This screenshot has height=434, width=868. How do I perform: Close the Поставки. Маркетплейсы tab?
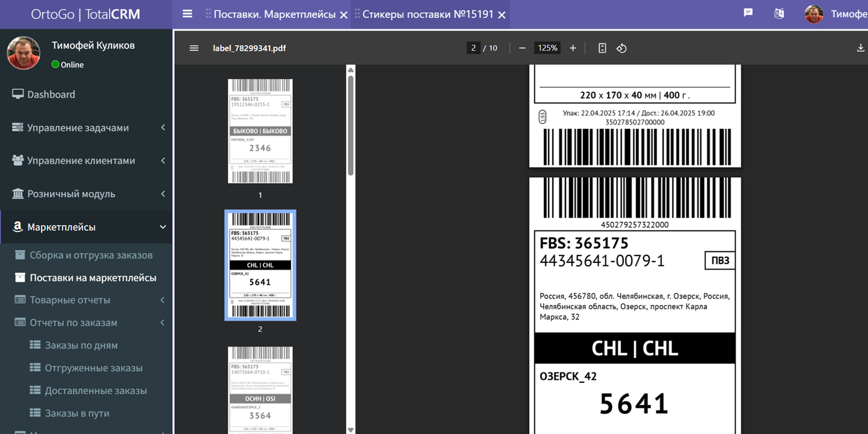(x=344, y=14)
